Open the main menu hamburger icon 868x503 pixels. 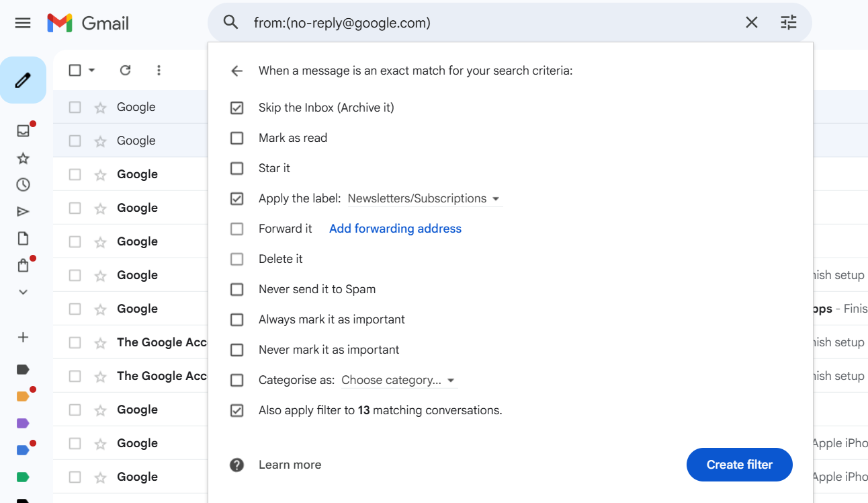click(x=23, y=23)
